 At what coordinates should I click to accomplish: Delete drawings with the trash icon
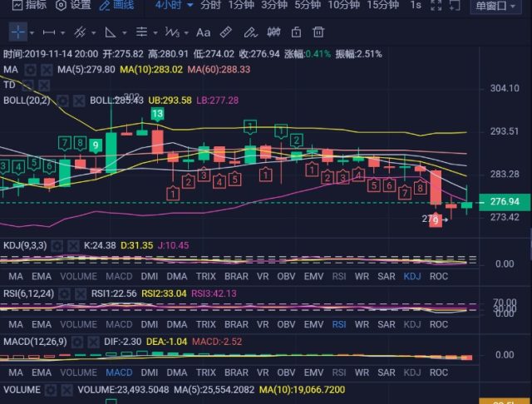[318, 32]
